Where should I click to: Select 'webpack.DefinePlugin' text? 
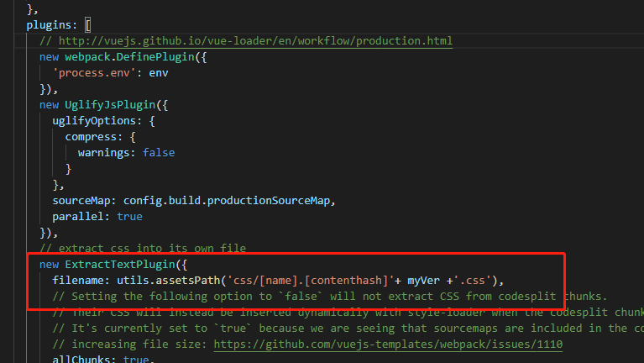129,57
